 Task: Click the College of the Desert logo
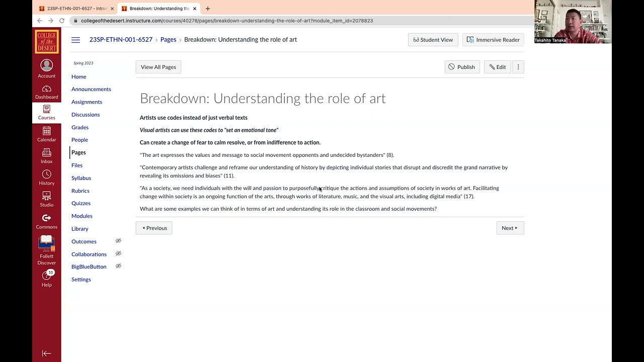click(x=46, y=41)
